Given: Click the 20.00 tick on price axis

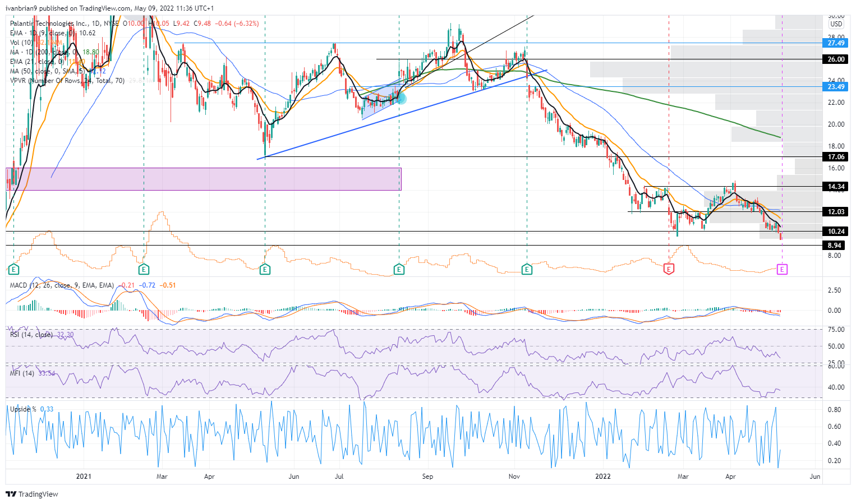Looking at the screenshot, I should click(836, 124).
